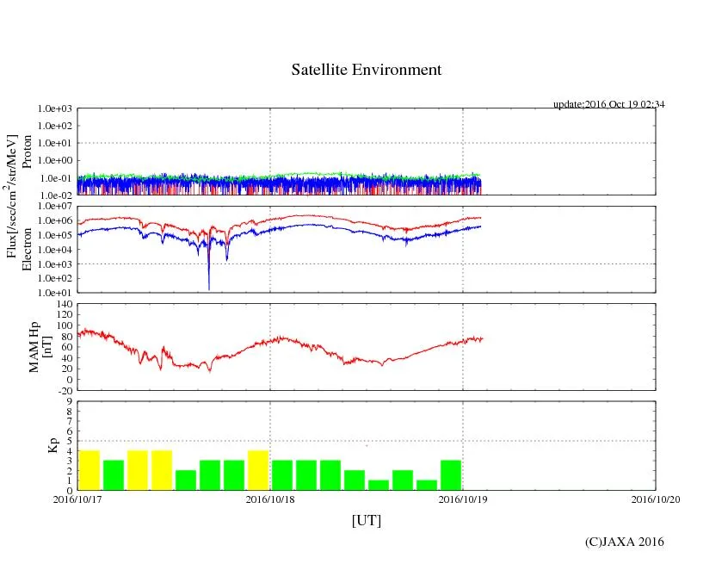
Task: Select the Kp axis tick "7"
Action: (70, 421)
